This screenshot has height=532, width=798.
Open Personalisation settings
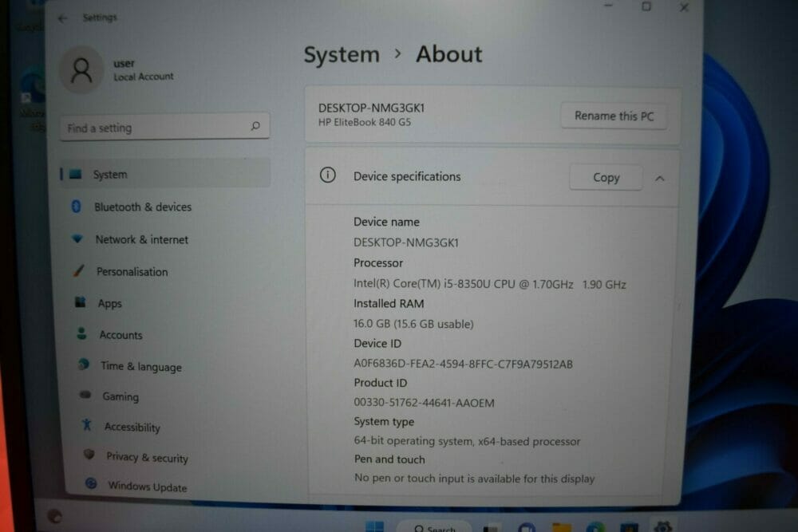pos(132,272)
